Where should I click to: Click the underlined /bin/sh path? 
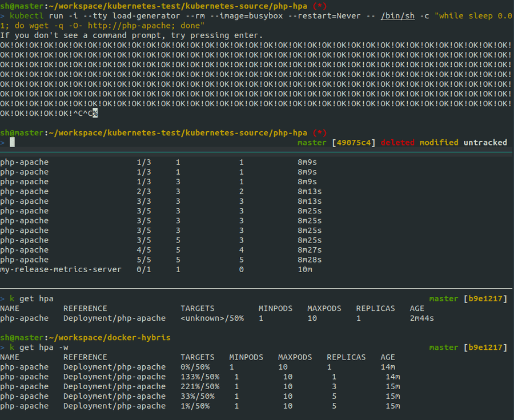(397, 16)
